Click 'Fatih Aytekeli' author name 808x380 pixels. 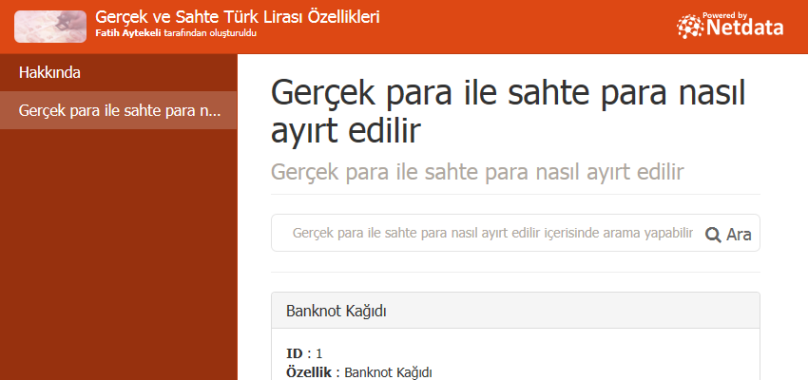[x=129, y=34]
